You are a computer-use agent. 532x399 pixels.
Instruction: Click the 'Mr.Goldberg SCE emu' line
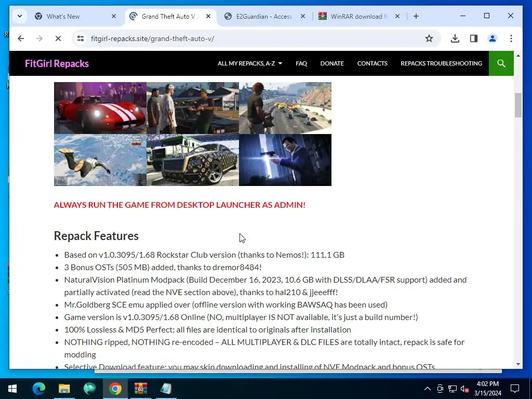(225, 304)
